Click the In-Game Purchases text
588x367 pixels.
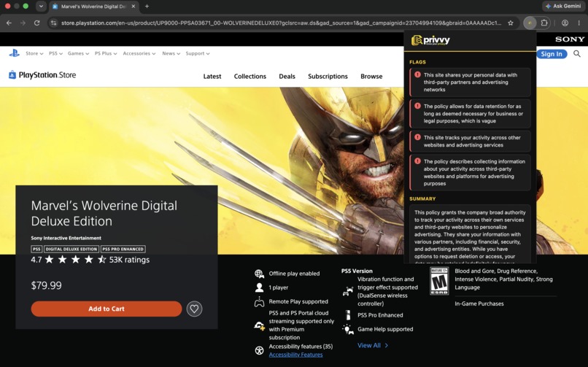(479, 304)
